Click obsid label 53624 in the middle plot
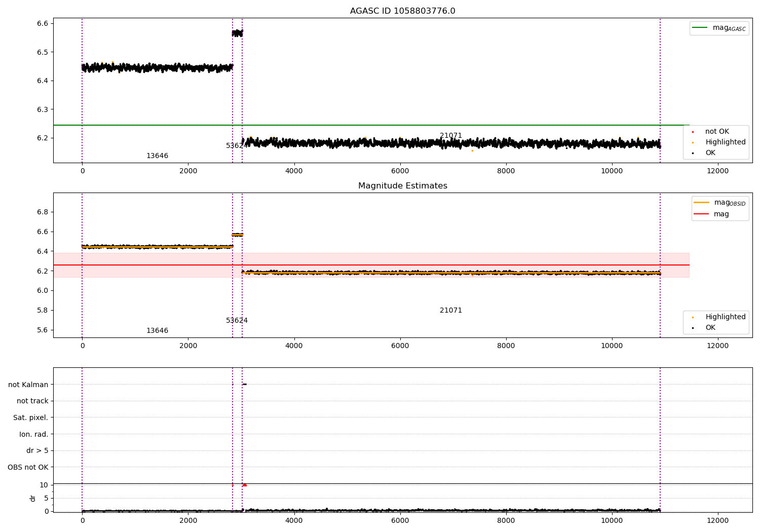Image resolution: width=760 pixels, height=532 pixels. pyautogui.click(x=237, y=321)
